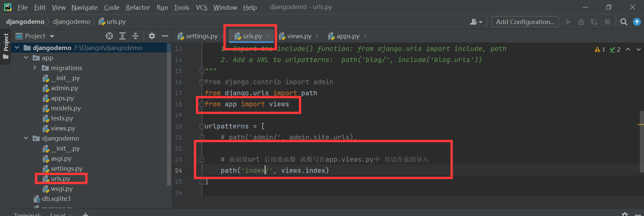Click Add Configuration button

coord(525,22)
